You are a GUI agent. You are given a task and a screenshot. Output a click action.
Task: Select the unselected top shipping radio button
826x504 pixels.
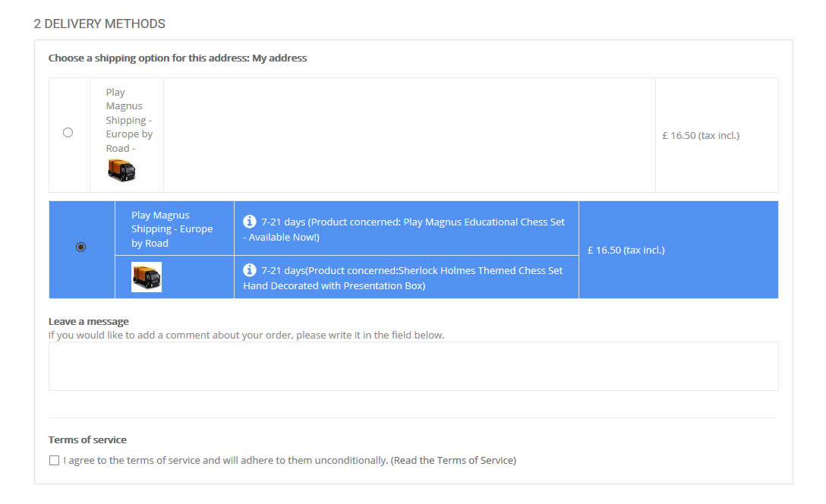tap(68, 133)
